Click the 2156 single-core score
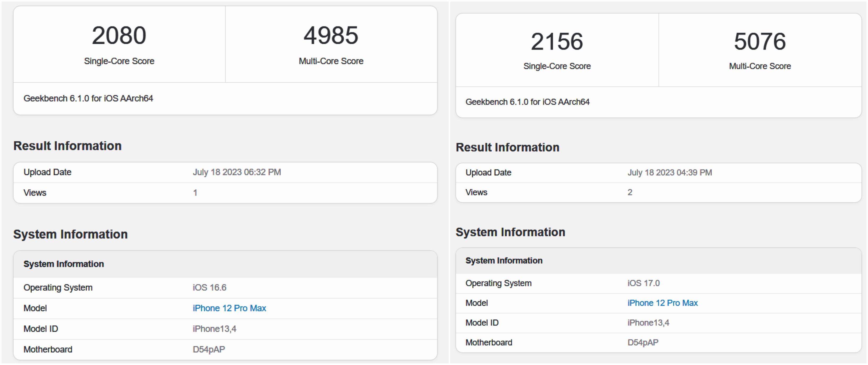This screenshot has width=868, height=365. (557, 42)
